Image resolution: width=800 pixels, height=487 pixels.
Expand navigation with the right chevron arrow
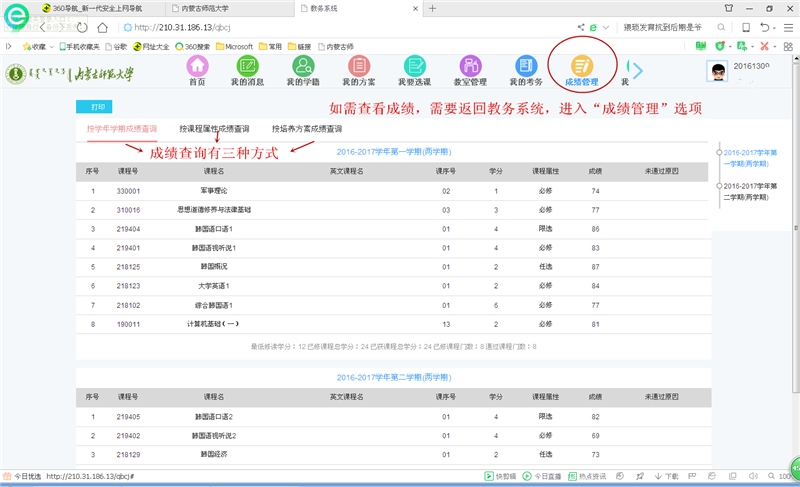pos(638,70)
